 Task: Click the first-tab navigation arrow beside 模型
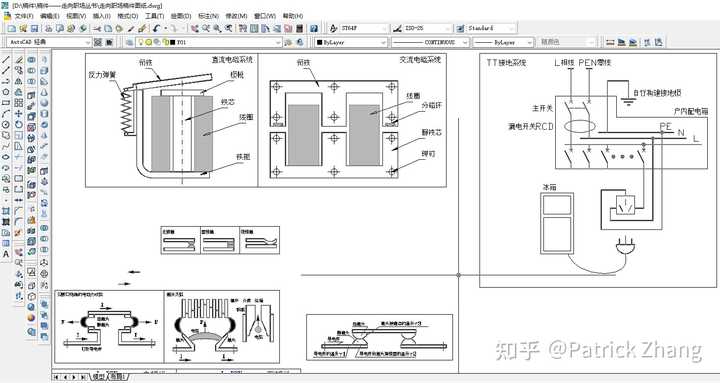point(56,377)
